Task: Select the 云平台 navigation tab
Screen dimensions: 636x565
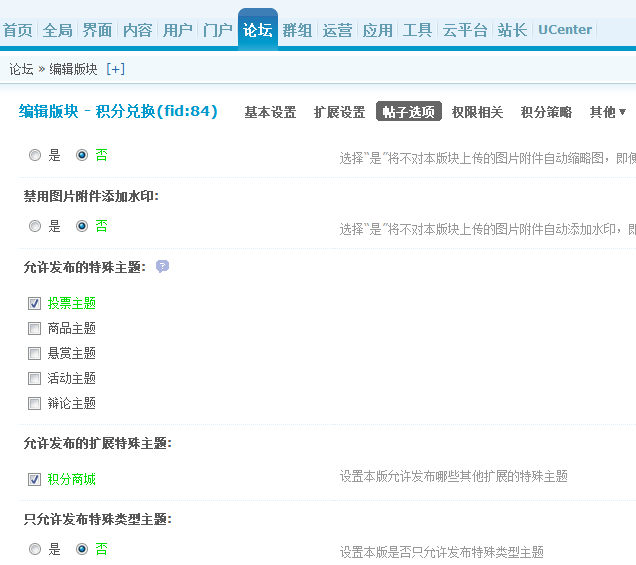Action: (x=465, y=30)
